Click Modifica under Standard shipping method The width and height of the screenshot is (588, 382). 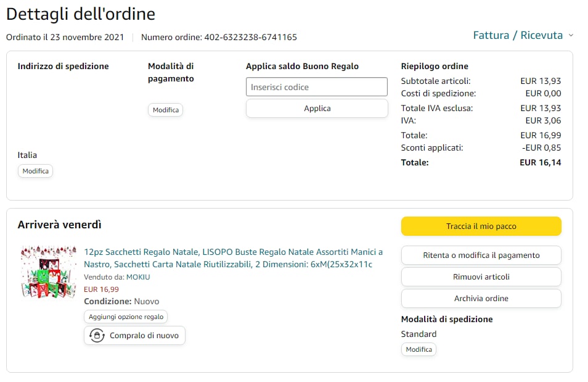(419, 349)
